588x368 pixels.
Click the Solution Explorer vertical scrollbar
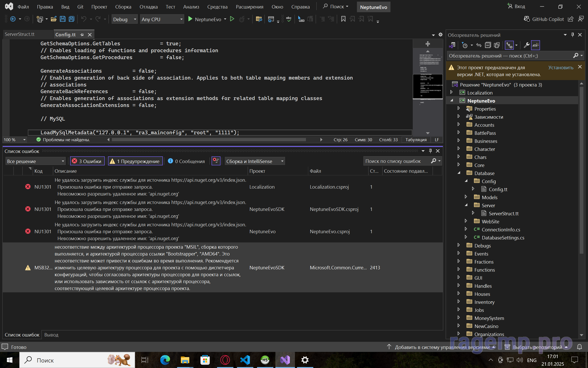click(581, 170)
